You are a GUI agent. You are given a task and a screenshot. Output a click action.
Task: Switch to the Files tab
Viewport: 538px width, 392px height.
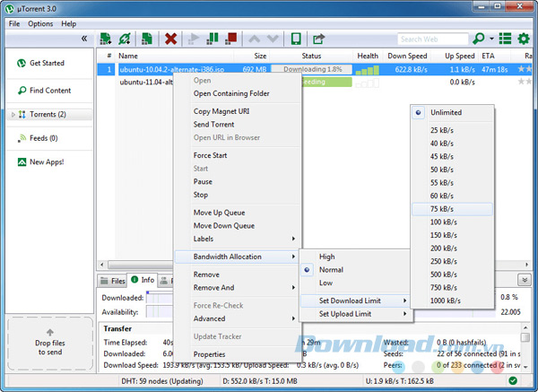pyautogui.click(x=113, y=281)
